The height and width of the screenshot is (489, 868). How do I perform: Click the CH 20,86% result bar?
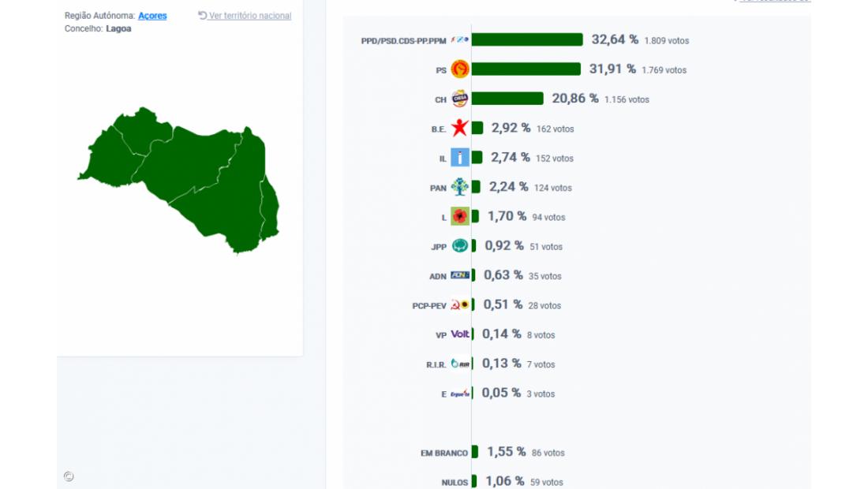507,99
